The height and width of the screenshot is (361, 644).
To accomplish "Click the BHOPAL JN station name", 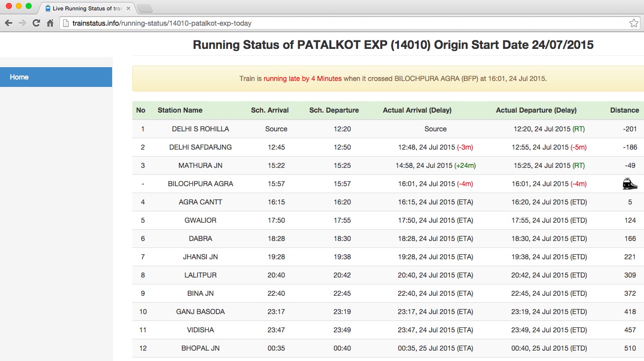I will [x=200, y=348].
